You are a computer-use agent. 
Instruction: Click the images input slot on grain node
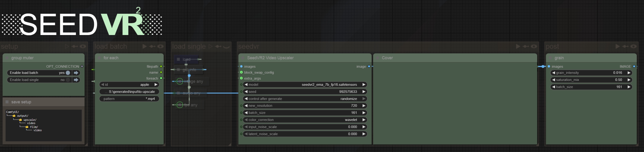pos(549,66)
